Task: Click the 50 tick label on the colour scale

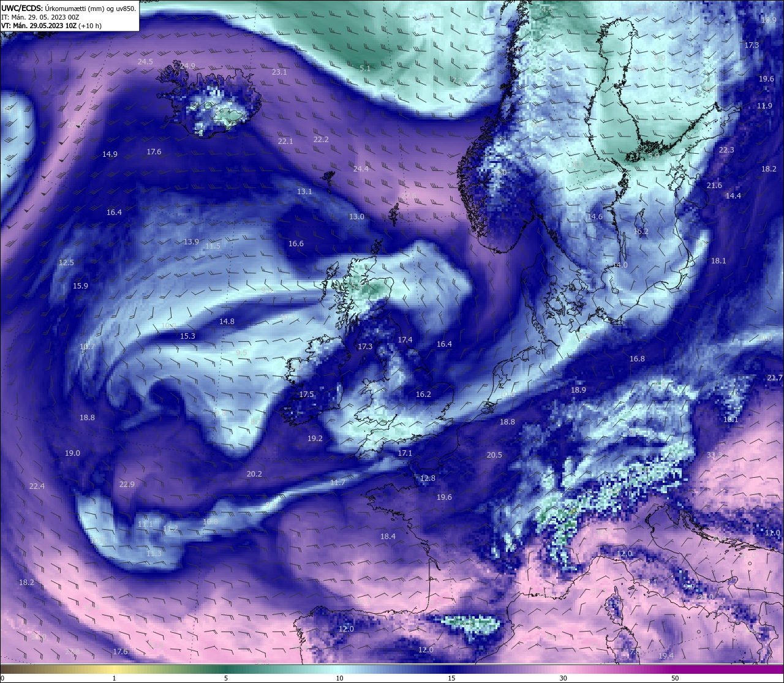Action: (674, 677)
